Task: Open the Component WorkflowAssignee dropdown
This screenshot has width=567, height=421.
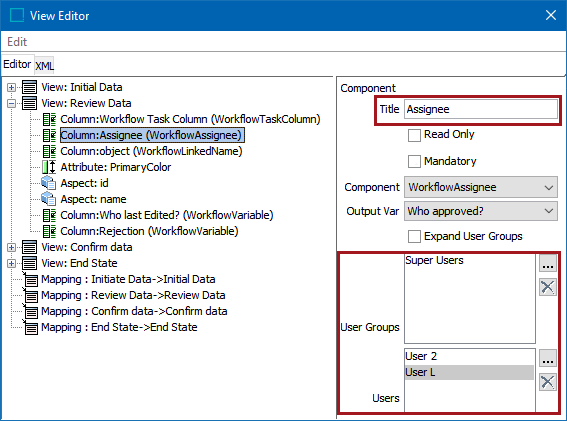Action: coord(481,187)
